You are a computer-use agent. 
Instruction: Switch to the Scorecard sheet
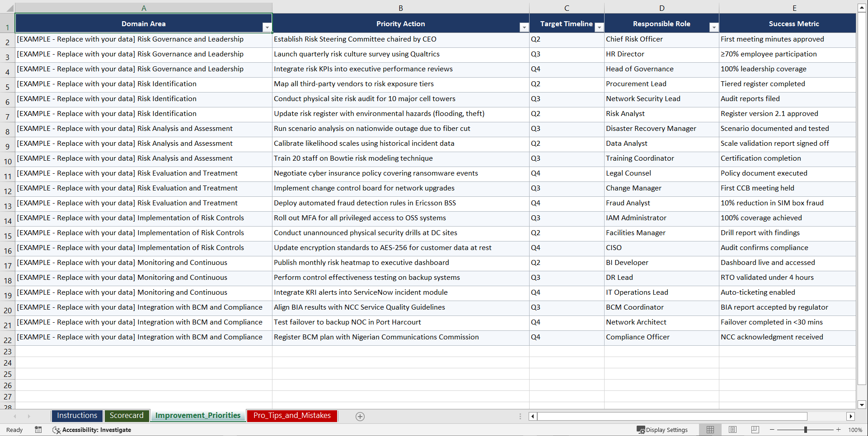point(127,416)
